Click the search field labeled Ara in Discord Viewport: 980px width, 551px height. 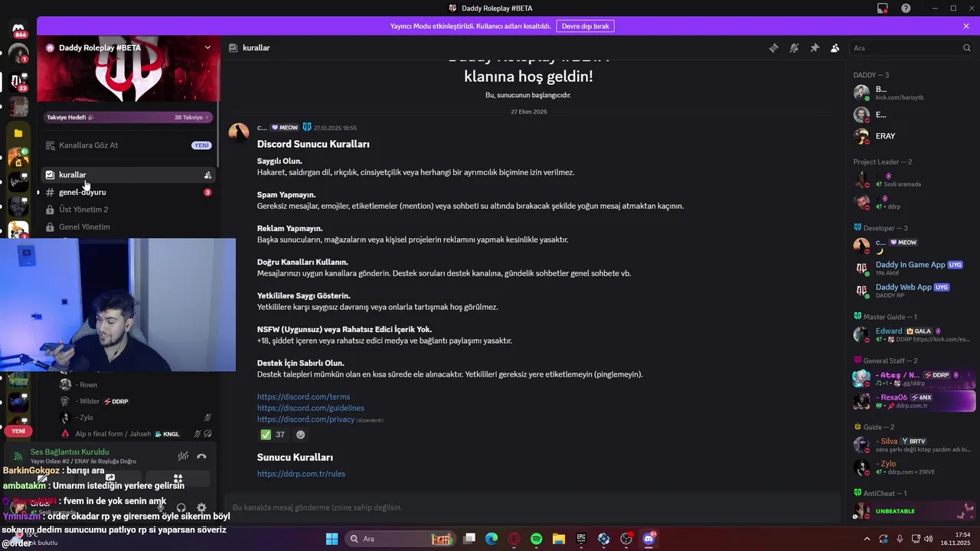click(911, 47)
